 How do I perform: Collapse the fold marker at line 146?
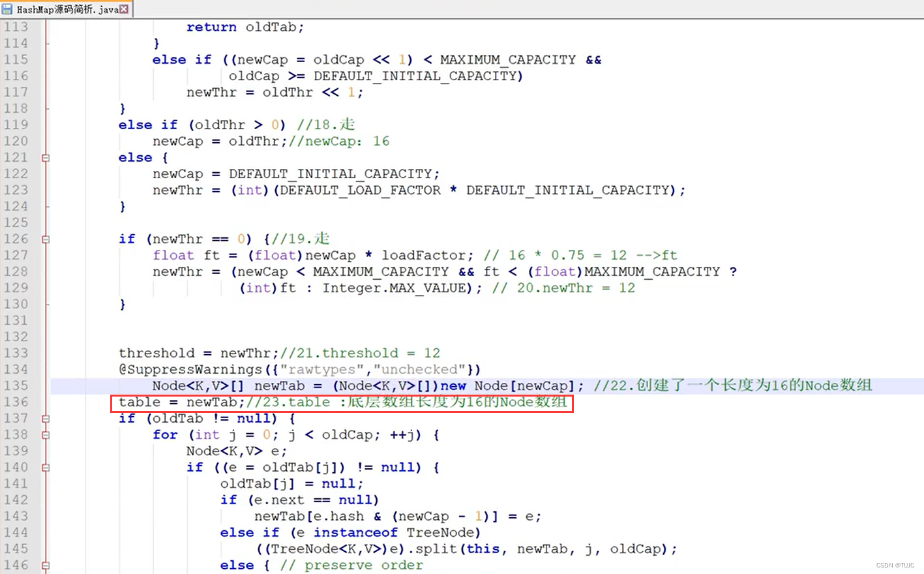[x=46, y=566]
